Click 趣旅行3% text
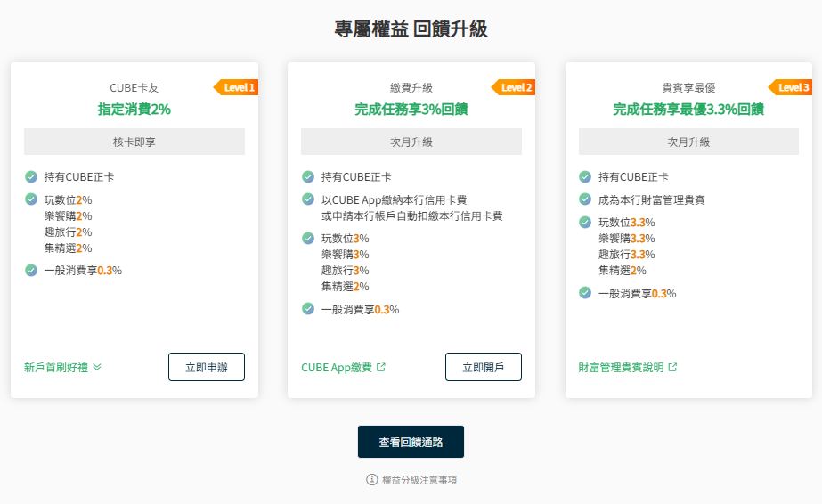Viewport: 822px width, 504px height. 346,271
